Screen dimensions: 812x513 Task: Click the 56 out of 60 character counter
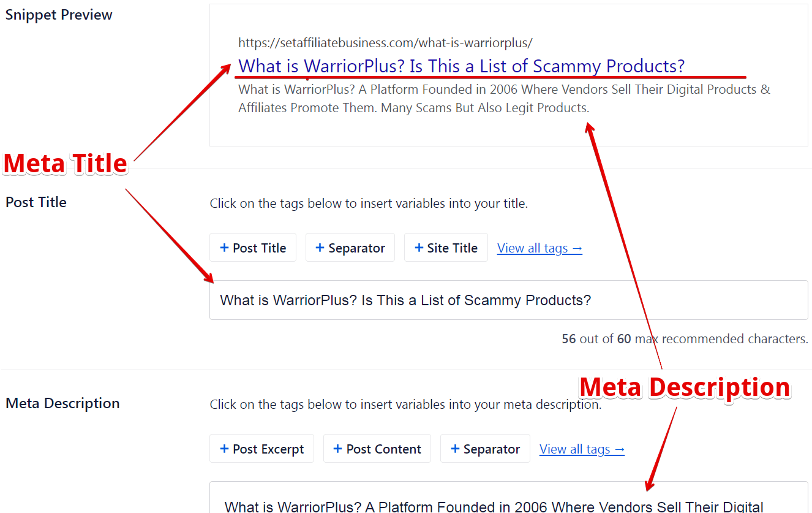point(685,339)
